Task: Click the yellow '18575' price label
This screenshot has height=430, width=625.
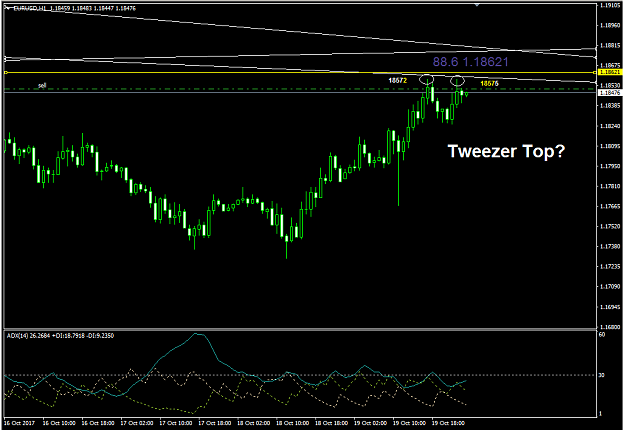Action: click(489, 83)
